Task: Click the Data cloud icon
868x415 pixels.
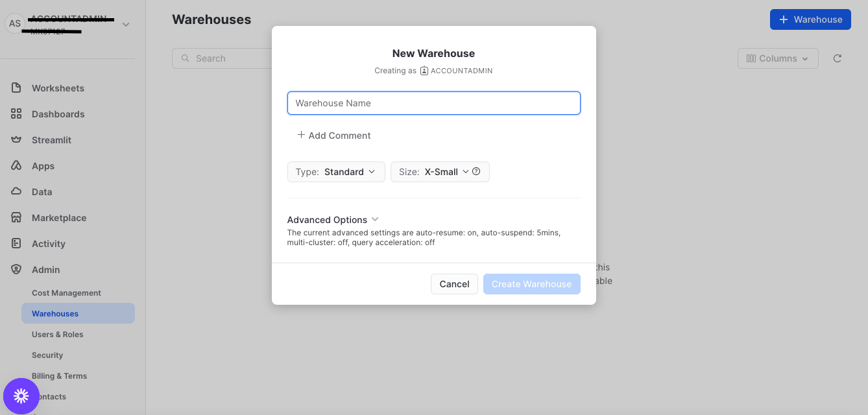Action: (x=16, y=192)
